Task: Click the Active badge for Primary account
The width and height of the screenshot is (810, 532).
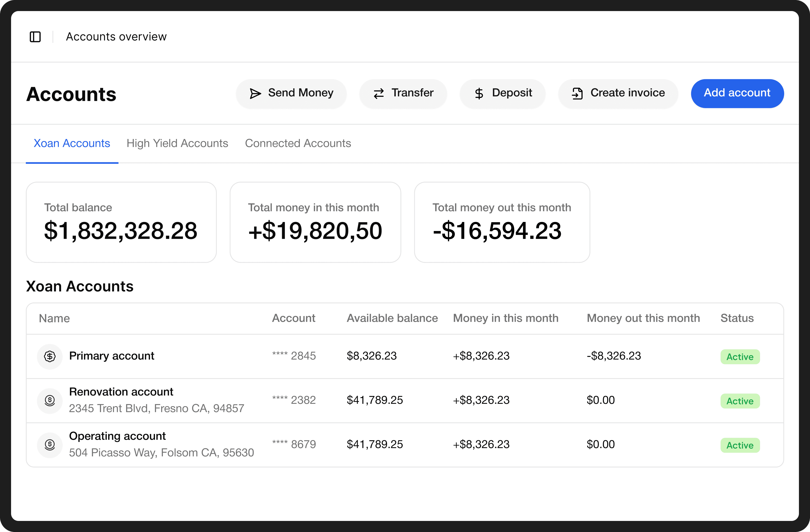Action: point(740,357)
